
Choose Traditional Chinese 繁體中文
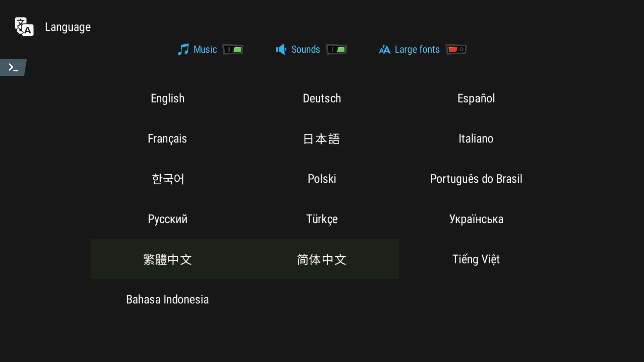(167, 259)
